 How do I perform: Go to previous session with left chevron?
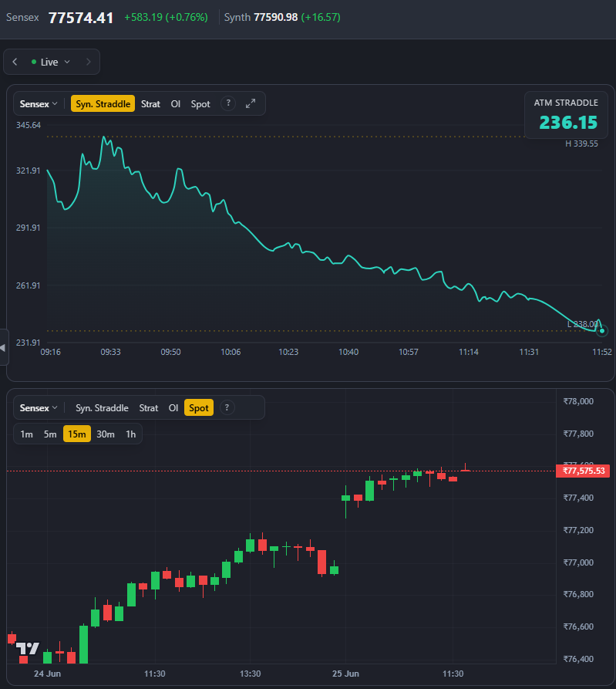[15, 62]
